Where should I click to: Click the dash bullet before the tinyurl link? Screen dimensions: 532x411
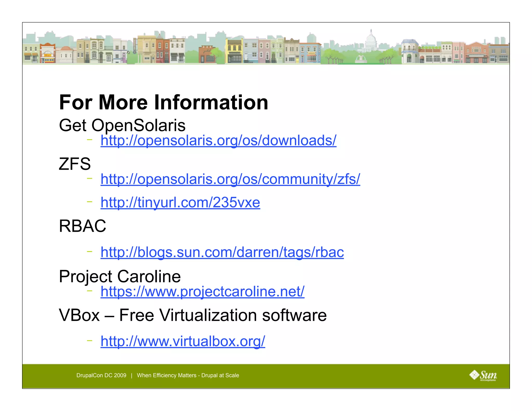tap(90, 202)
